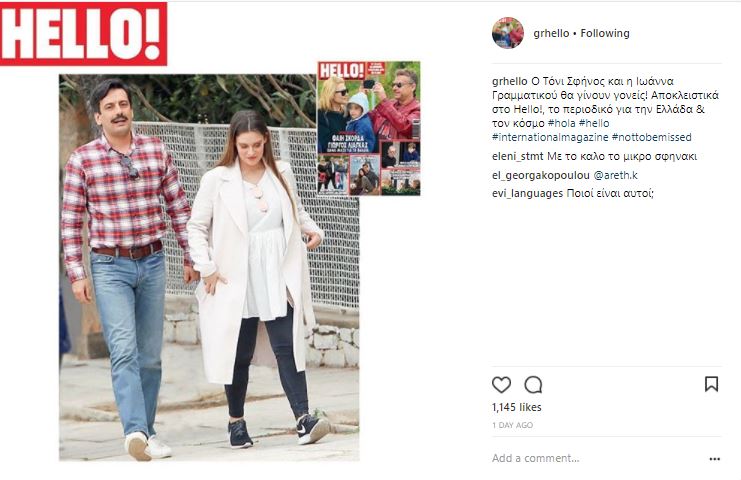Open the #nottobemissed hashtag

point(652,137)
